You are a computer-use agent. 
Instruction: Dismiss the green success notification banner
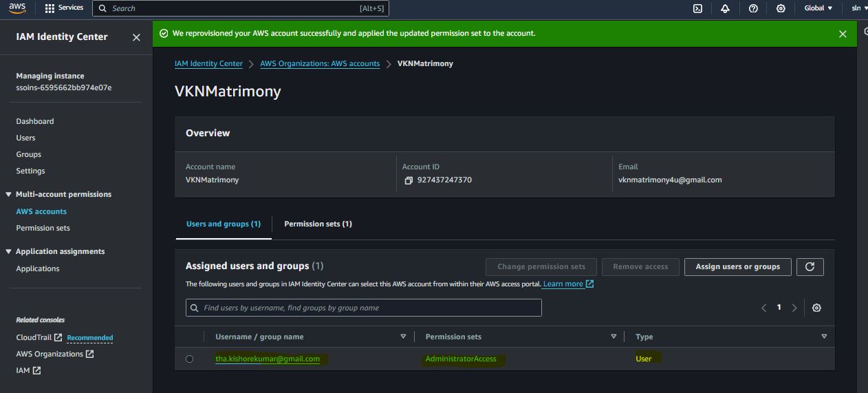(843, 34)
